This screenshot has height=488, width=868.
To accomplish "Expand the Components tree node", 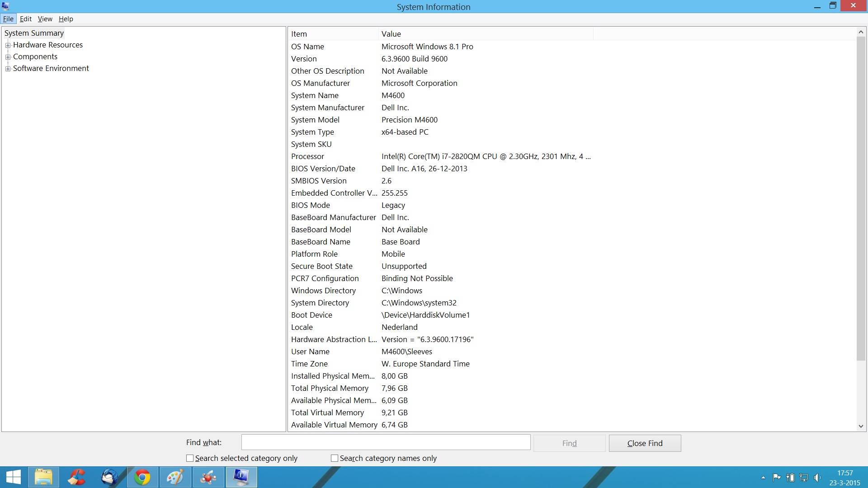I will [8, 57].
